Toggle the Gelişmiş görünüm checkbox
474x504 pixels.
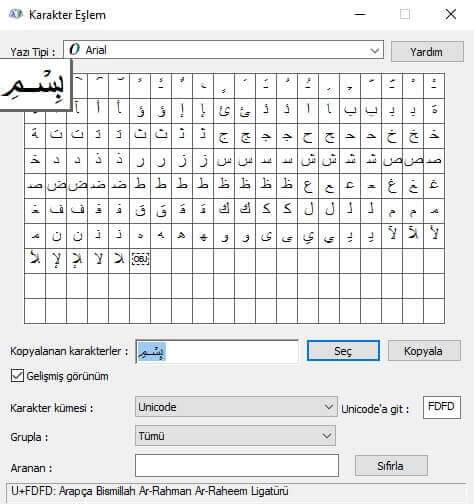17,376
